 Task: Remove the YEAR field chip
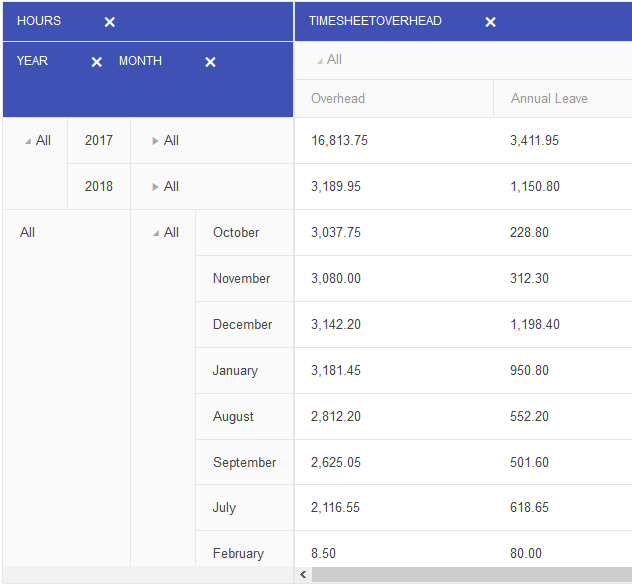point(97,62)
